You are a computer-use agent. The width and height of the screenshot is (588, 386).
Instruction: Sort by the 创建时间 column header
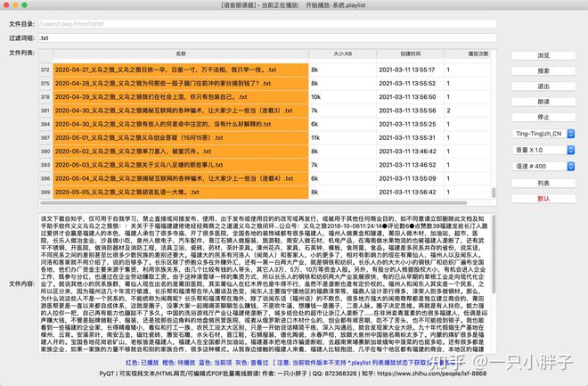[410, 54]
